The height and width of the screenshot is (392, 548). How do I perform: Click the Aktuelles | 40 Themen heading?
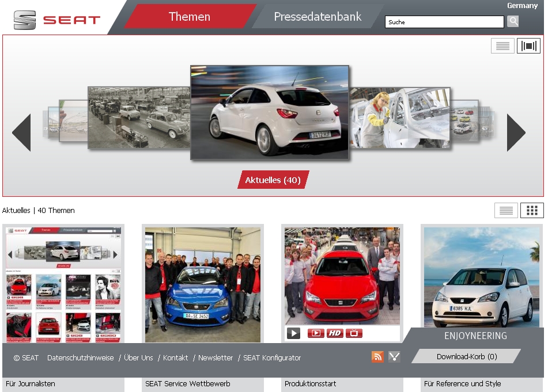[x=39, y=211]
